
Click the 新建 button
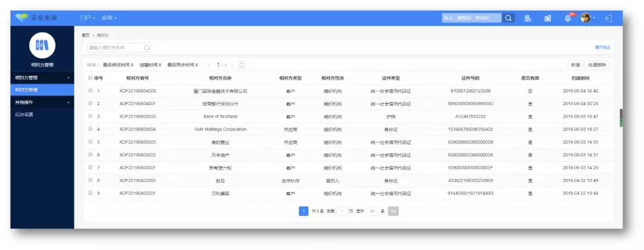click(x=575, y=65)
